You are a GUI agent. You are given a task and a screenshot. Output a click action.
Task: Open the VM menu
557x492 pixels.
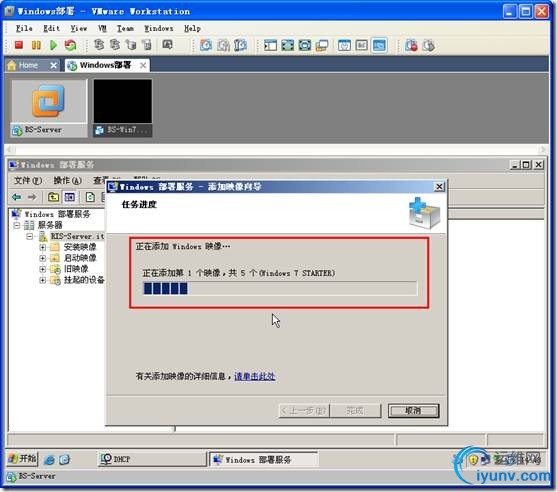pos(102,28)
